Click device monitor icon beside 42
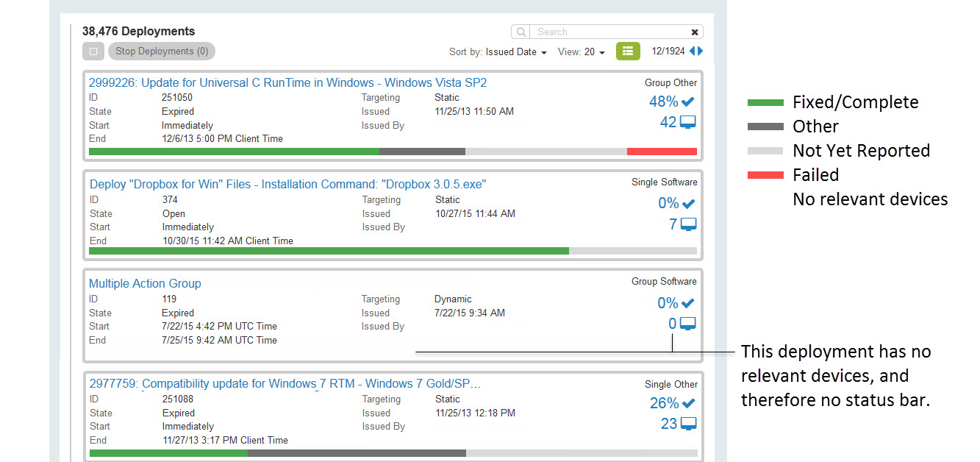 [688, 123]
